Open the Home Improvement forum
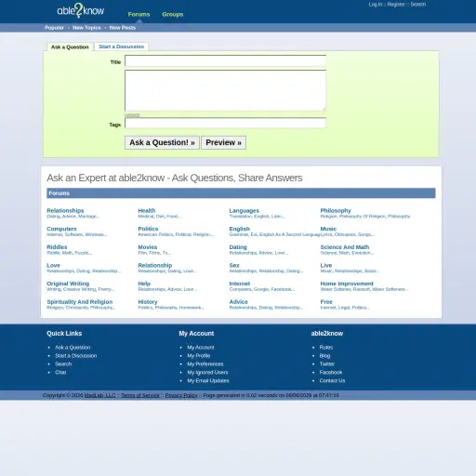 [347, 284]
